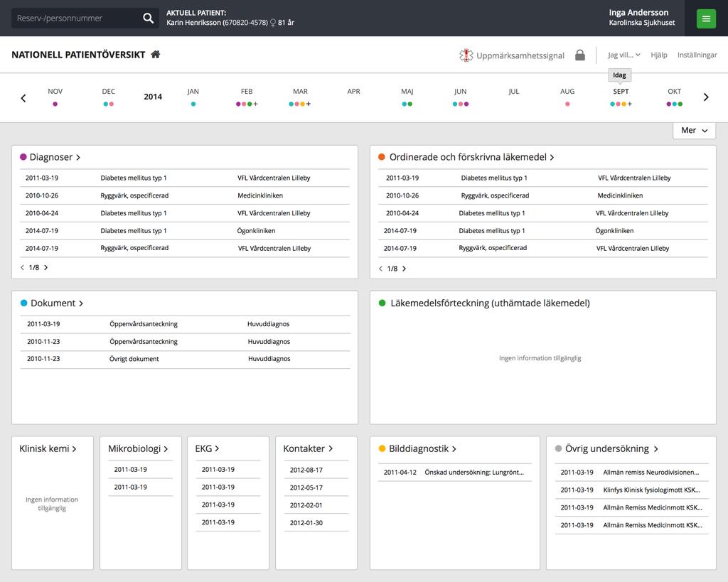Open Allmän remiss Neurodivisionen entry
Image resolution: width=728 pixels, height=582 pixels.
[631, 472]
